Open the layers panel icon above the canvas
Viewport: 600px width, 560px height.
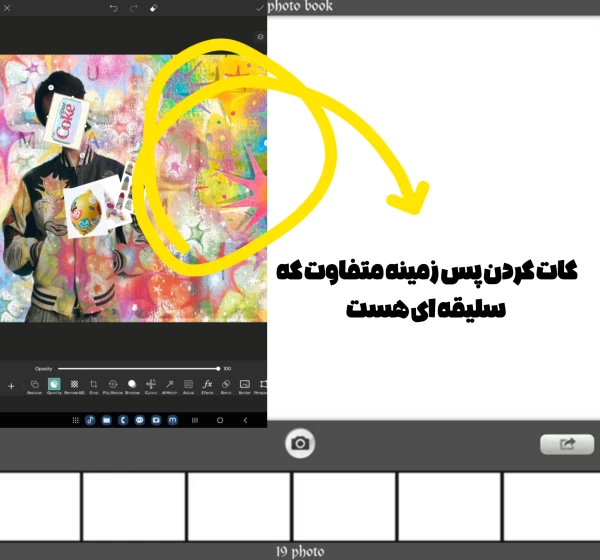point(260,37)
